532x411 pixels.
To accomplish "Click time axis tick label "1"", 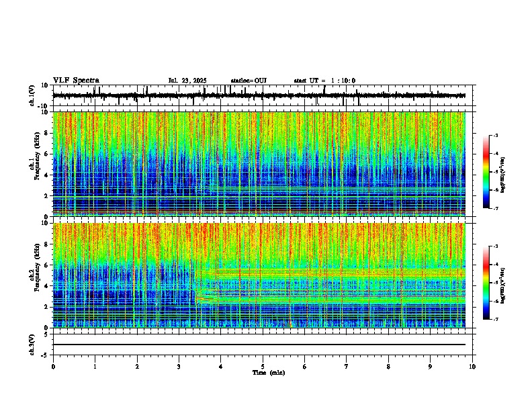I will (95, 367).
